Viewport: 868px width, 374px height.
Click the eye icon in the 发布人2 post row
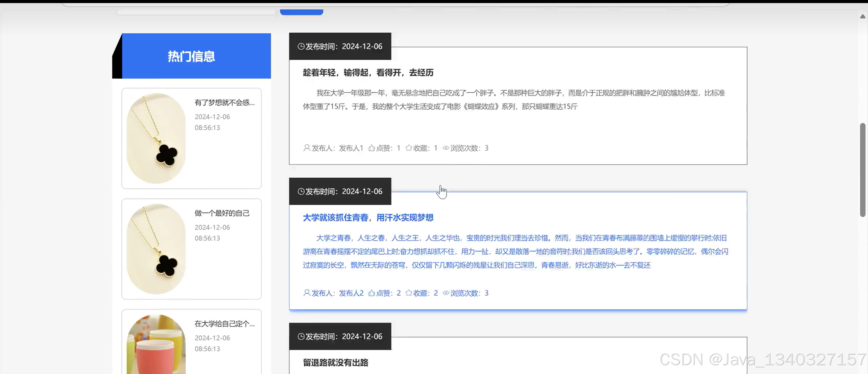(446, 293)
